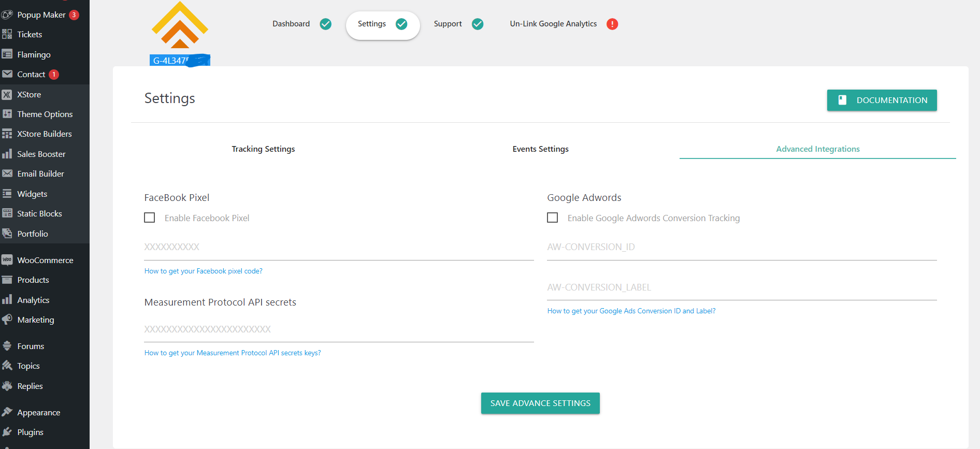
Task: Click the Analytics bar chart icon
Action: tap(7, 300)
